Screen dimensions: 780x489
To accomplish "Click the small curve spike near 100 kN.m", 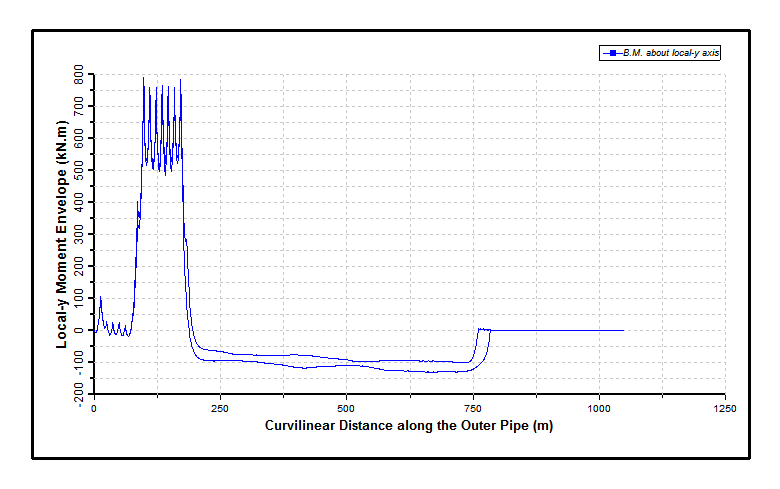I will pos(100,297).
